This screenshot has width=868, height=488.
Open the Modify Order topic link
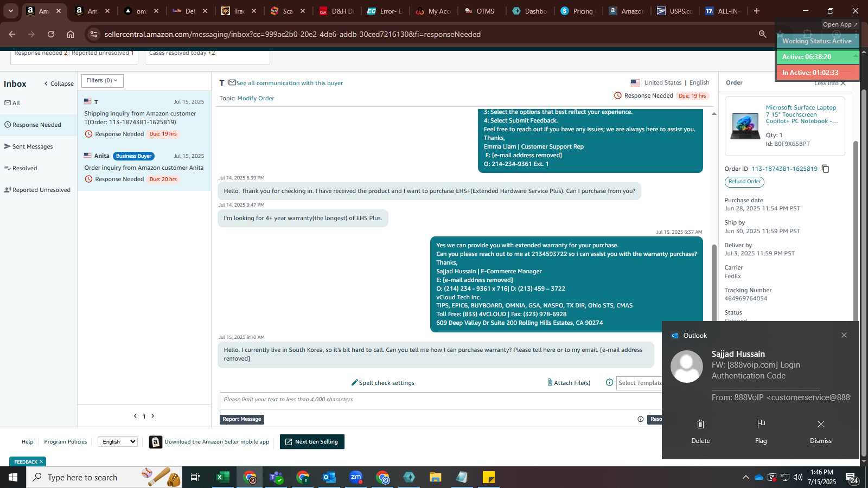pyautogui.click(x=256, y=98)
